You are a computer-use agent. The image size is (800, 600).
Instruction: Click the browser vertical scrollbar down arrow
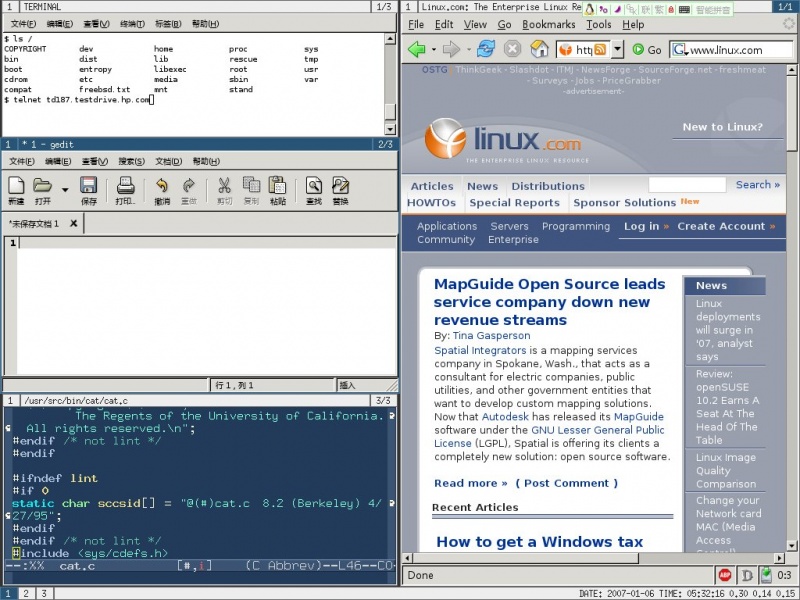pyautogui.click(x=792, y=545)
